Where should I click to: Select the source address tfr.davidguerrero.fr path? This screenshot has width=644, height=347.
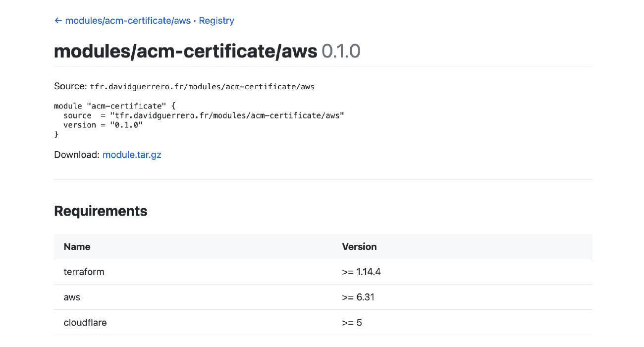pos(202,86)
